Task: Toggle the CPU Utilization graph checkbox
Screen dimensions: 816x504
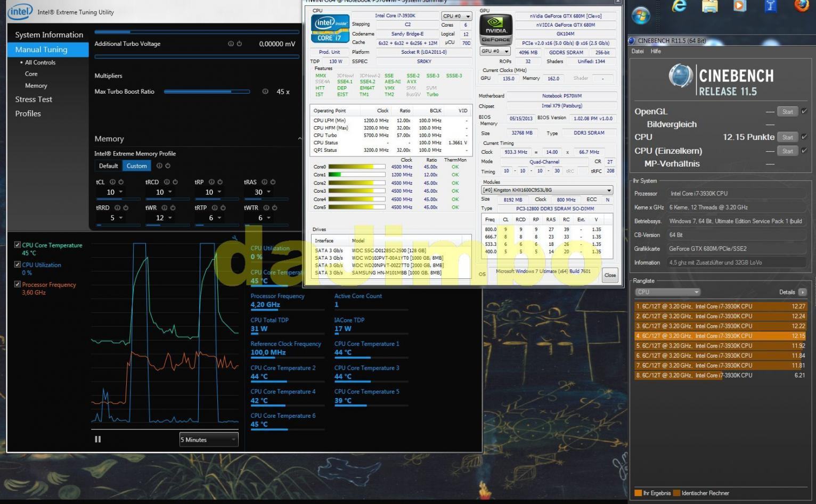Action: coord(18,265)
